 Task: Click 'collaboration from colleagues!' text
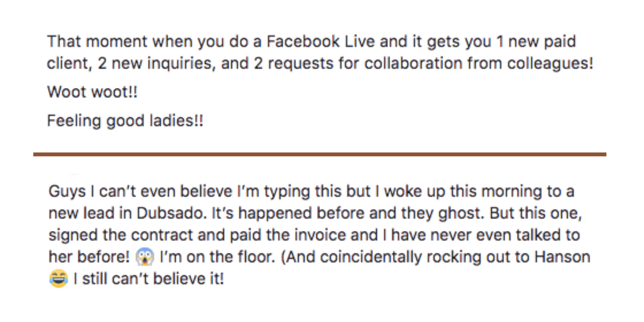(x=478, y=63)
